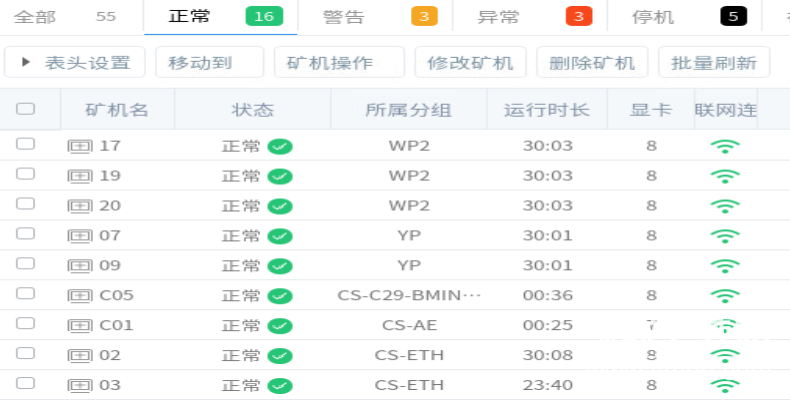Check the checkbox for miner 17

(x=26, y=144)
